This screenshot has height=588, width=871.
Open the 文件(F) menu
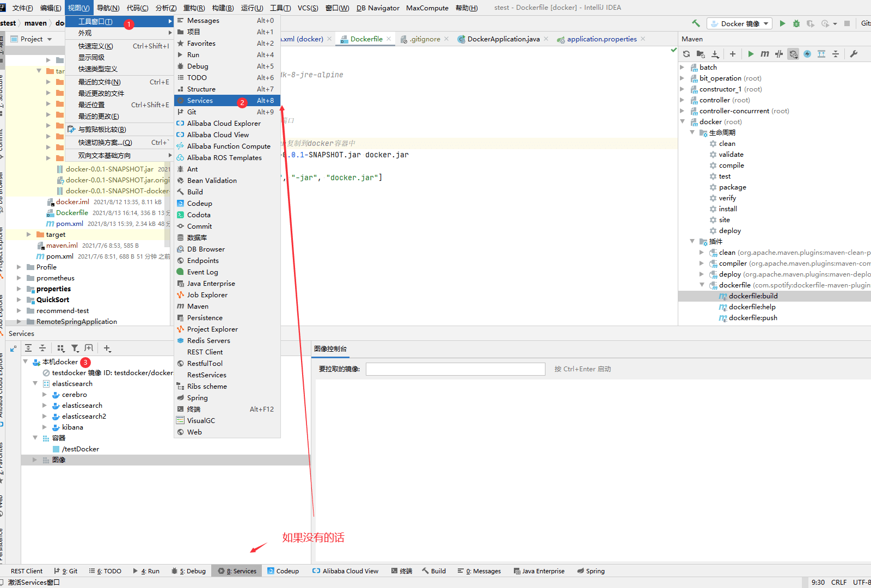22,8
